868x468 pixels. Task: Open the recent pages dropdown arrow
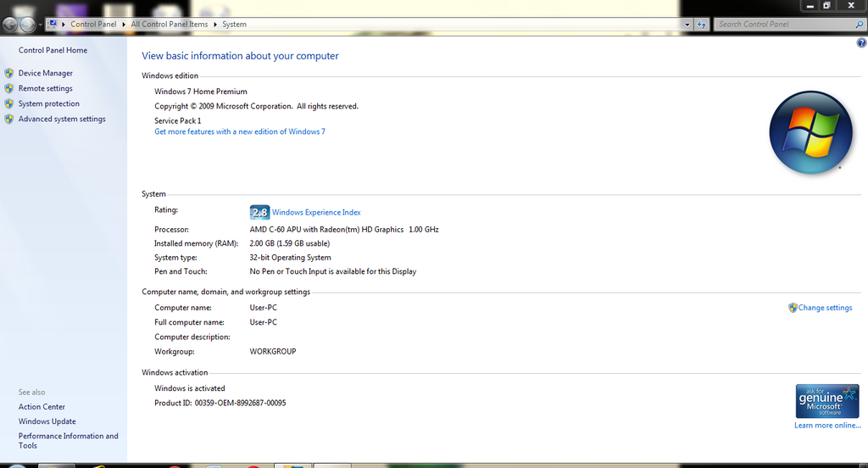(x=40, y=25)
